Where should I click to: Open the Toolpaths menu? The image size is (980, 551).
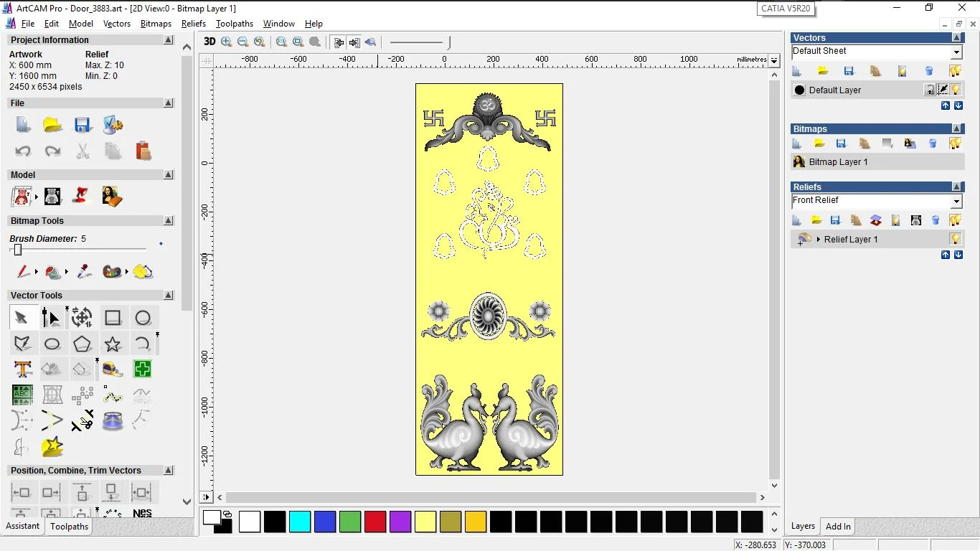tap(235, 24)
